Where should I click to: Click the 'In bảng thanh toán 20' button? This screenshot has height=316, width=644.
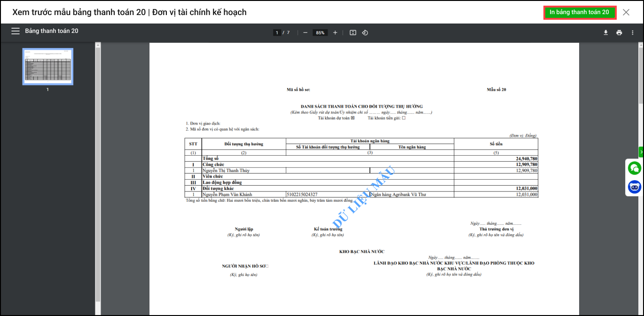pos(579,12)
